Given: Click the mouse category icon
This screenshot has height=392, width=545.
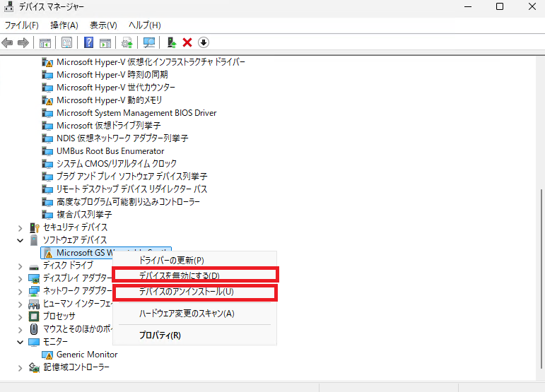Looking at the screenshot, I should tap(34, 329).
